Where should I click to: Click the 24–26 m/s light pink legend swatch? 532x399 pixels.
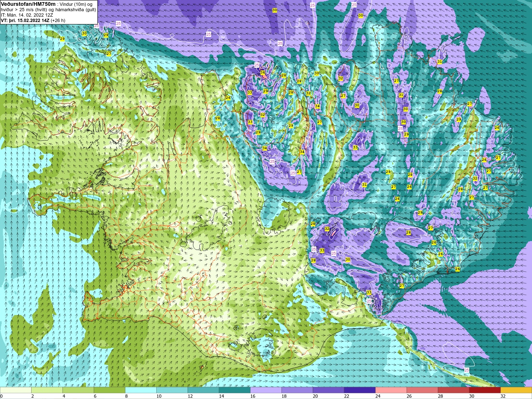point(391,390)
